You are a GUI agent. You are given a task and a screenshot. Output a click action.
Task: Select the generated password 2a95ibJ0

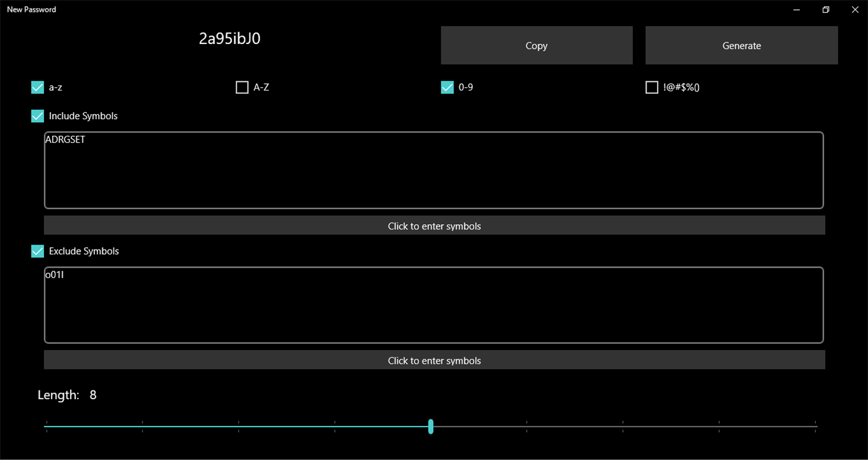[x=228, y=38]
